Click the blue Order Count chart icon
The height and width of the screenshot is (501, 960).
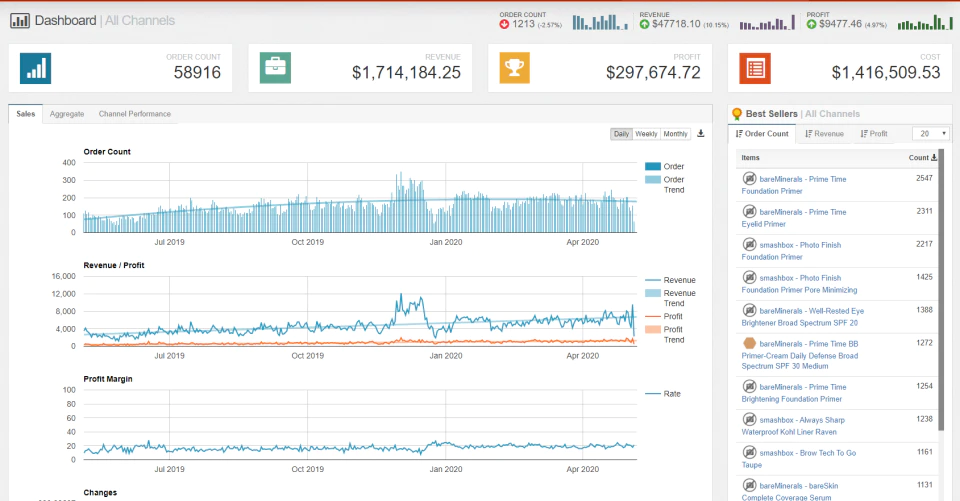click(36, 68)
